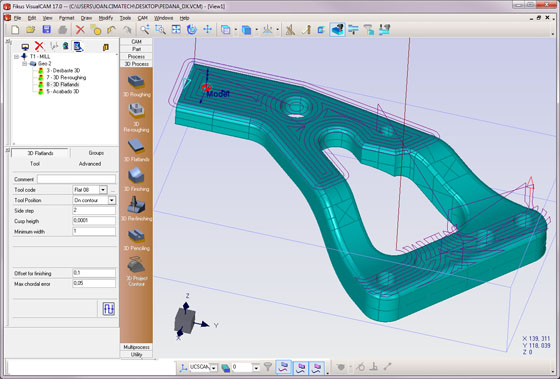The width and height of the screenshot is (560, 379).
Task: Click into the Side step input field
Action: [94, 210]
